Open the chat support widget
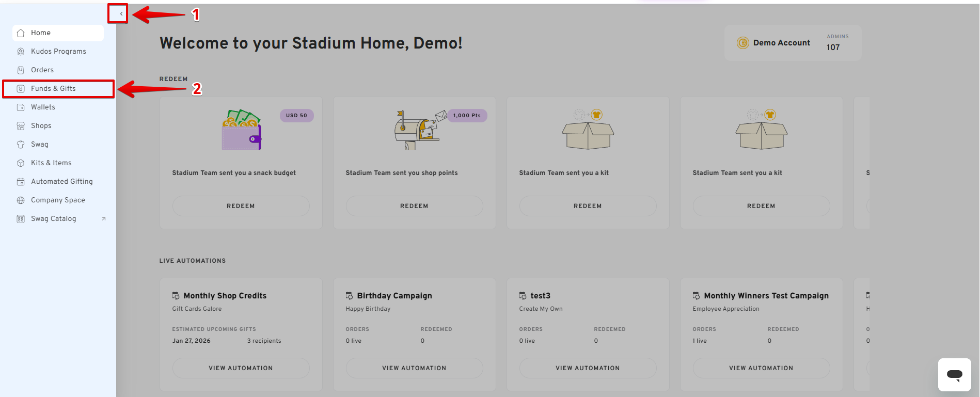This screenshot has height=397, width=980. click(x=954, y=375)
